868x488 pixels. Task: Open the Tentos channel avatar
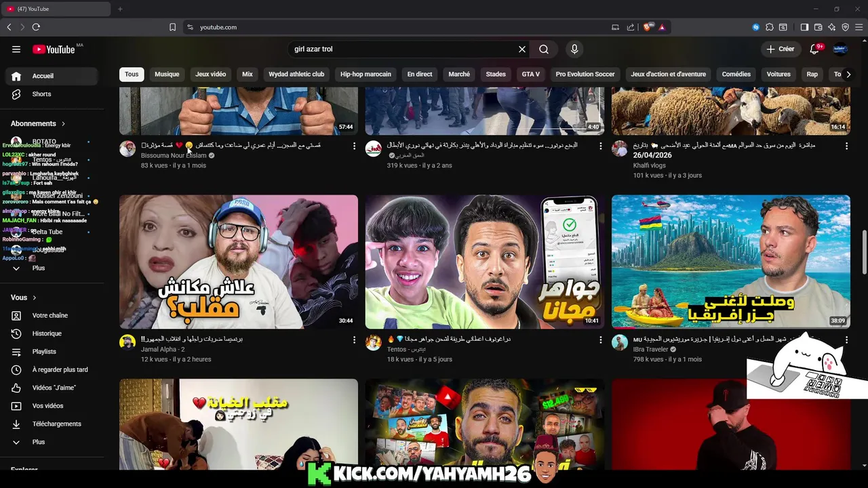(x=374, y=342)
